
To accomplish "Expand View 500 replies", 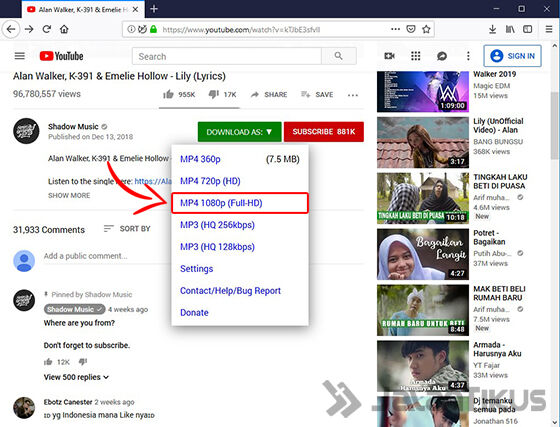I will click(x=76, y=377).
